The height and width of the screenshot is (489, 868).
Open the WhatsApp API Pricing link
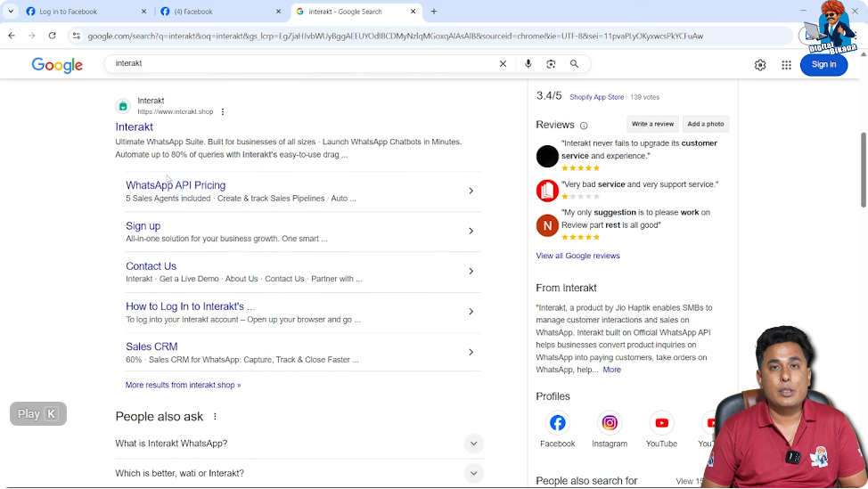pyautogui.click(x=176, y=185)
